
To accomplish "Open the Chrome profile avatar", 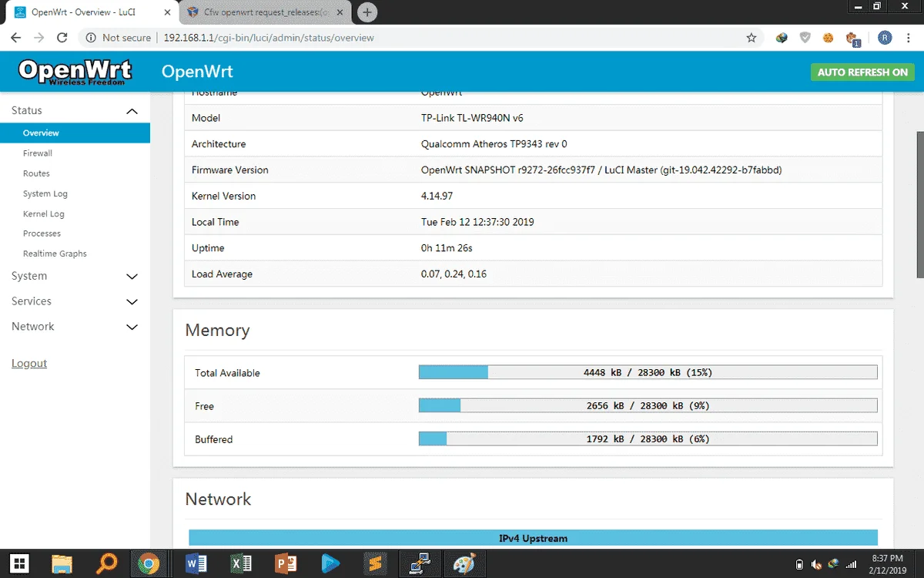I will click(x=885, y=38).
